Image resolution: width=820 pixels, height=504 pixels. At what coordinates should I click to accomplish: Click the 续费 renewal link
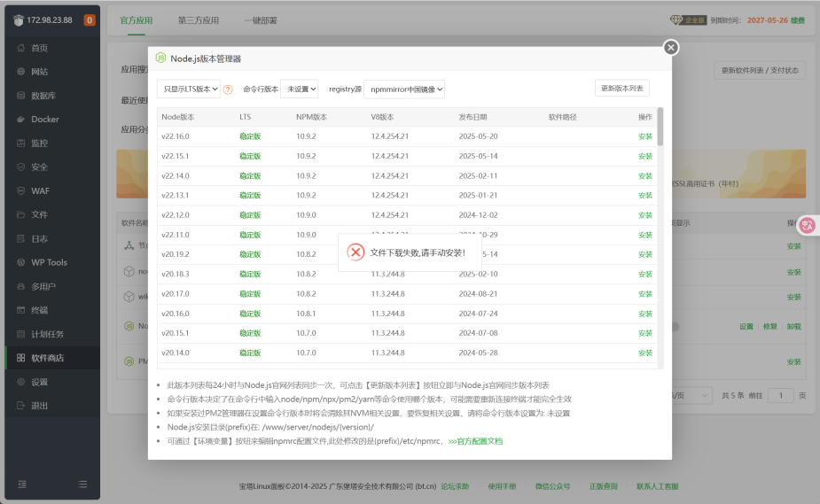[x=798, y=20]
